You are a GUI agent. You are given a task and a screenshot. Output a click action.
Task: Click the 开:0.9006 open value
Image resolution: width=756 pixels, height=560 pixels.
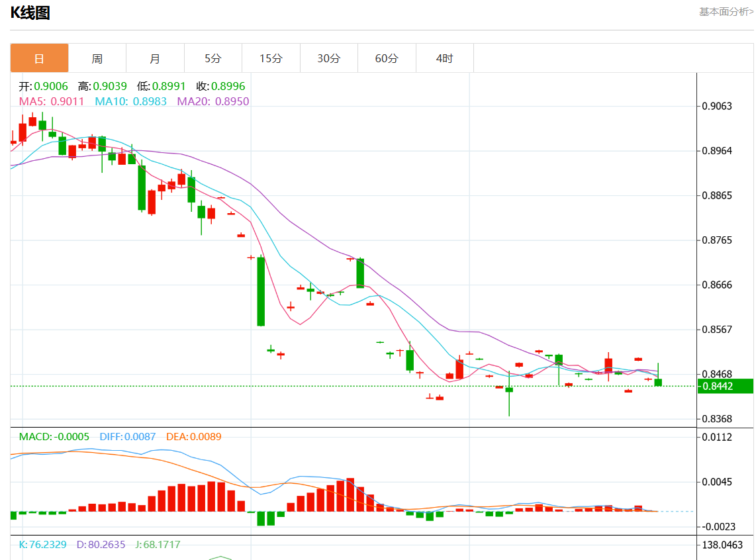click(44, 86)
